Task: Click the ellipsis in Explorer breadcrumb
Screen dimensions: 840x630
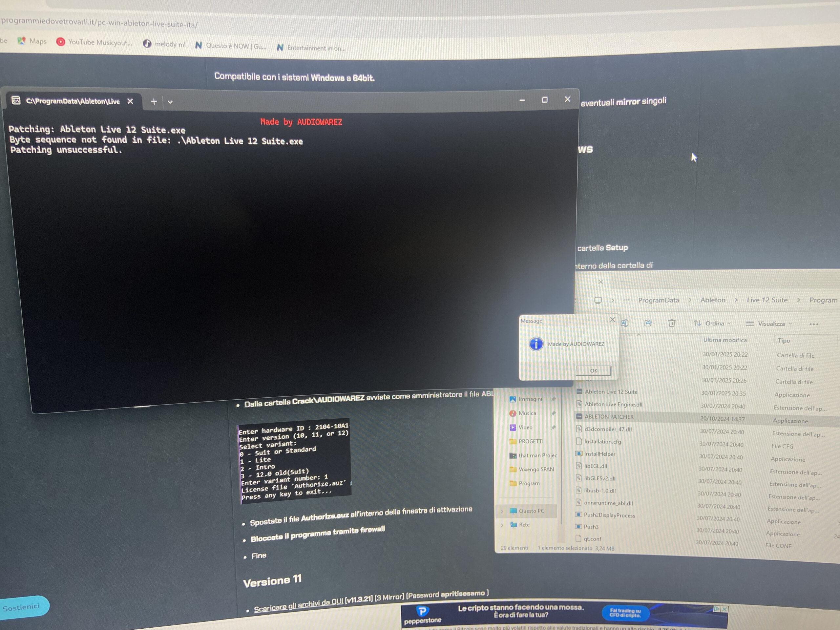Action: [x=626, y=300]
